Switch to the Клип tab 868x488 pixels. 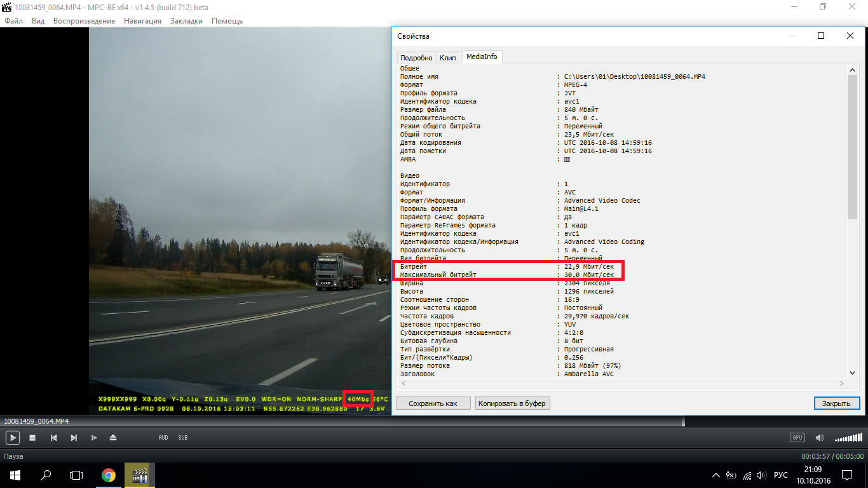(x=448, y=58)
